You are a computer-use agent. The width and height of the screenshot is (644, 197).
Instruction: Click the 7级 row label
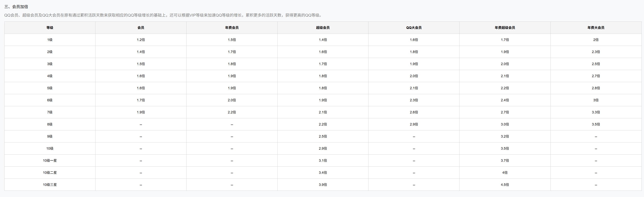point(50,112)
